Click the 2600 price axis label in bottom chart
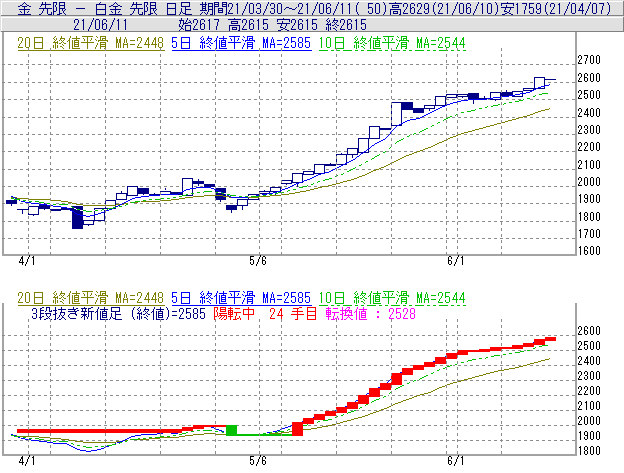The image size is (624, 473). [589, 331]
